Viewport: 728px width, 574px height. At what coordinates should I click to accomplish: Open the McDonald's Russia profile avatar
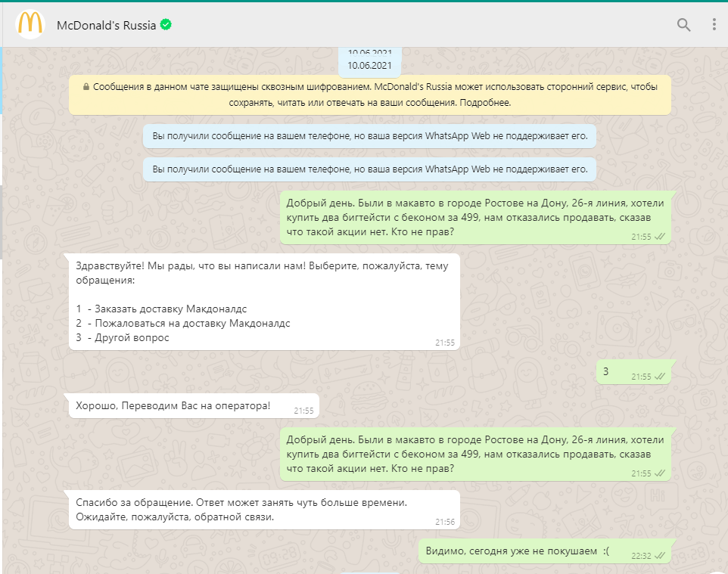30,23
